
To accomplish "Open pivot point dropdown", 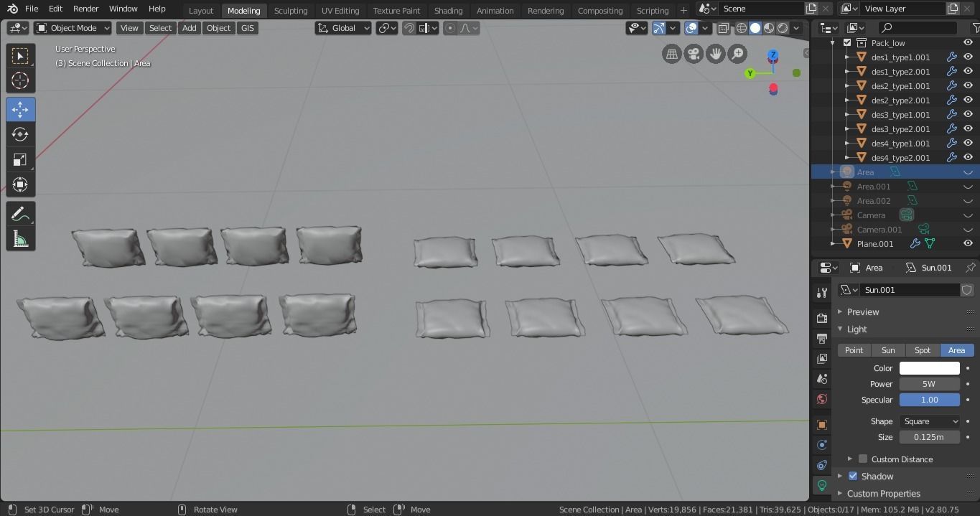I will coord(388,28).
